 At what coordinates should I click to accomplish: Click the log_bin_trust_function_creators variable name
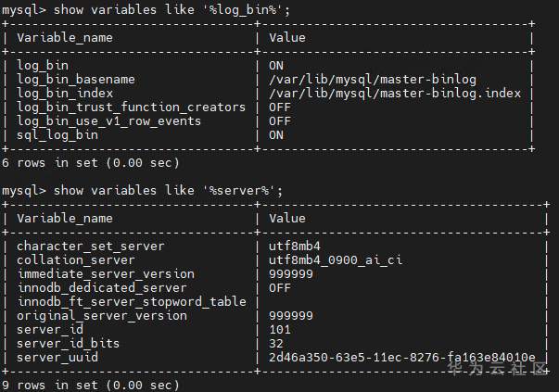point(131,107)
